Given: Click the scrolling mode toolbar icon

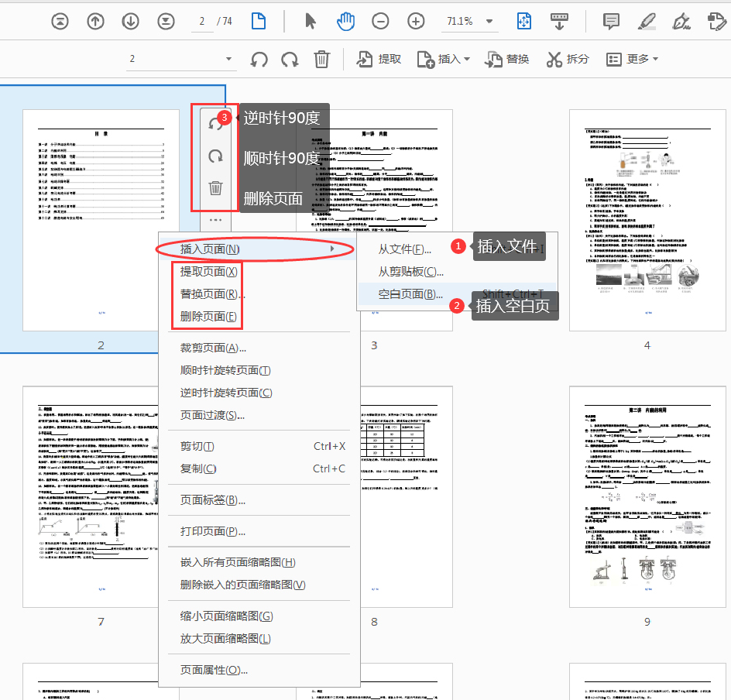Looking at the screenshot, I should pyautogui.click(x=559, y=22).
